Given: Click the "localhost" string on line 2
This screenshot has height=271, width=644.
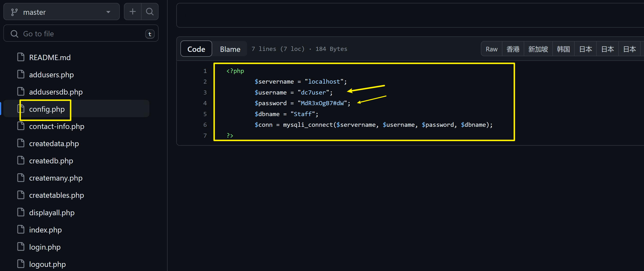Looking at the screenshot, I should 324,82.
